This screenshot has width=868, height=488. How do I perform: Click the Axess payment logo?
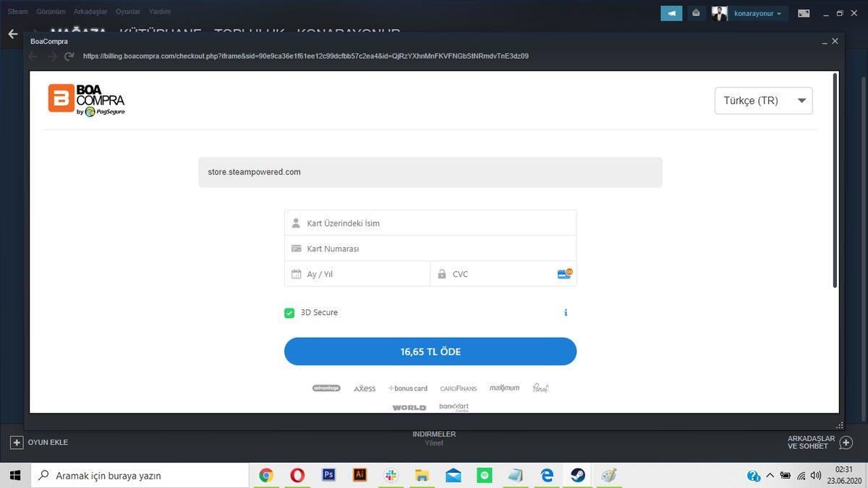point(365,388)
